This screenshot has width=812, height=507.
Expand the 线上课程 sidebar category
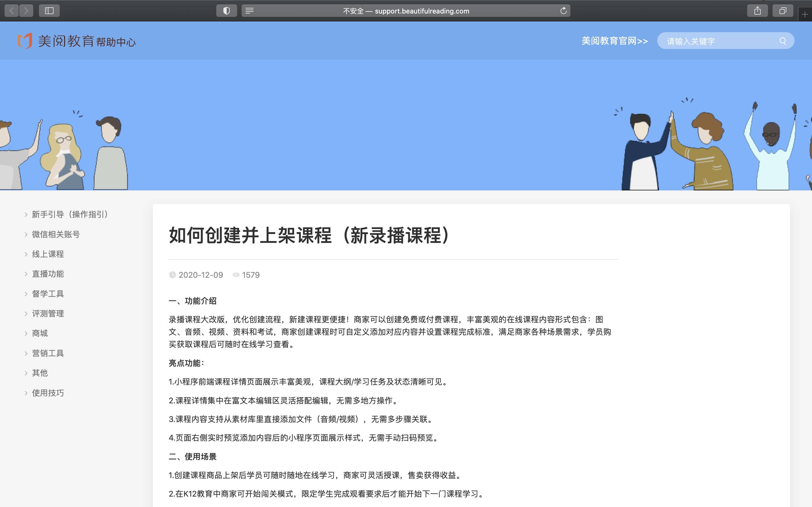coord(48,254)
